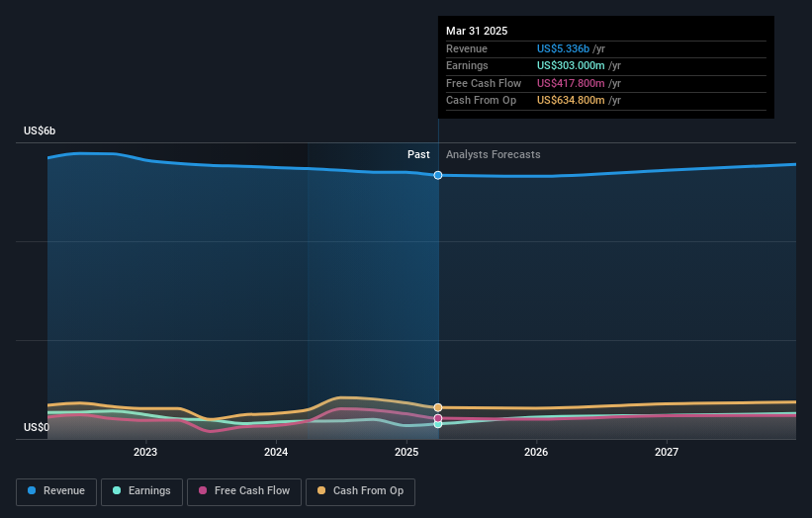
Task: Click the orange Cash From Op legend dot
Action: click(x=321, y=490)
